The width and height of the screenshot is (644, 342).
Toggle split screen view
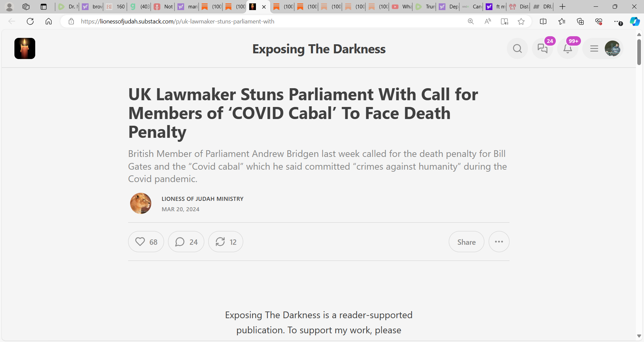(543, 21)
